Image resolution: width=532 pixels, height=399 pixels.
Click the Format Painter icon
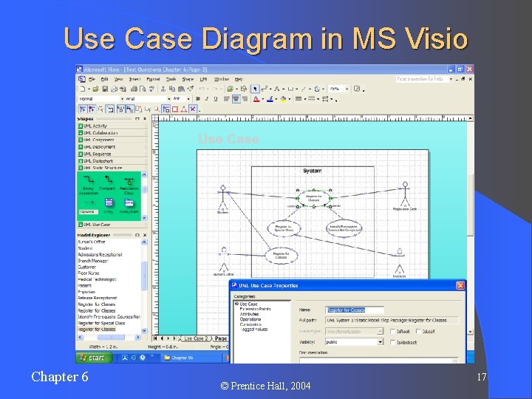click(x=191, y=89)
